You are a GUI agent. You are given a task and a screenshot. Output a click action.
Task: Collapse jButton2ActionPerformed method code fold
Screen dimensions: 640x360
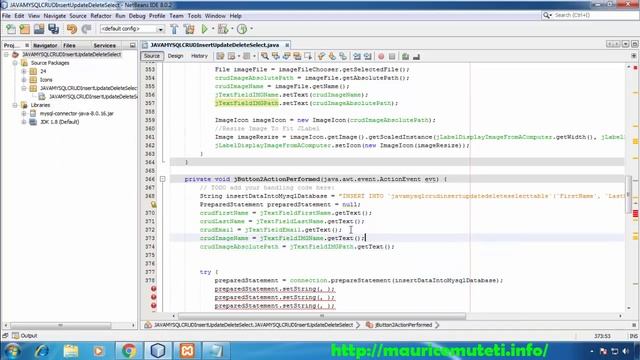162,179
